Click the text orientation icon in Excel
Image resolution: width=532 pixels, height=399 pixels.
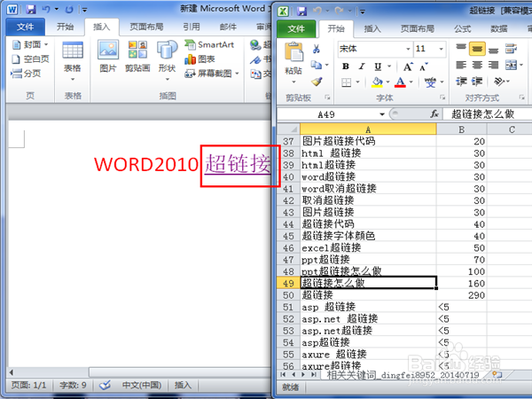499,81
